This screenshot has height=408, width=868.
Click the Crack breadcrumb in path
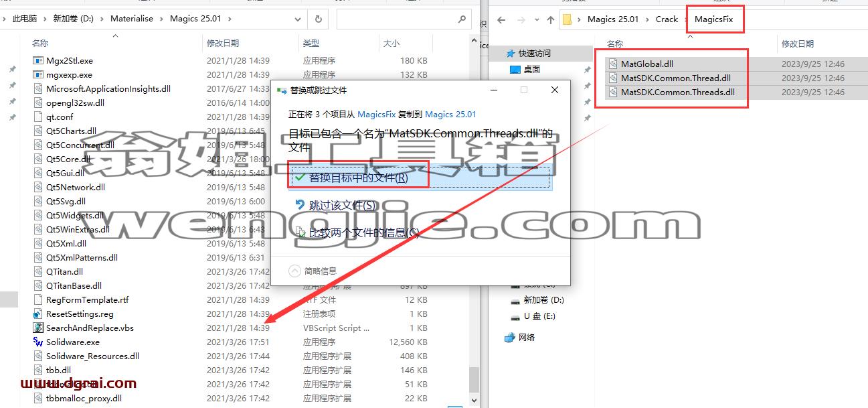coord(667,19)
